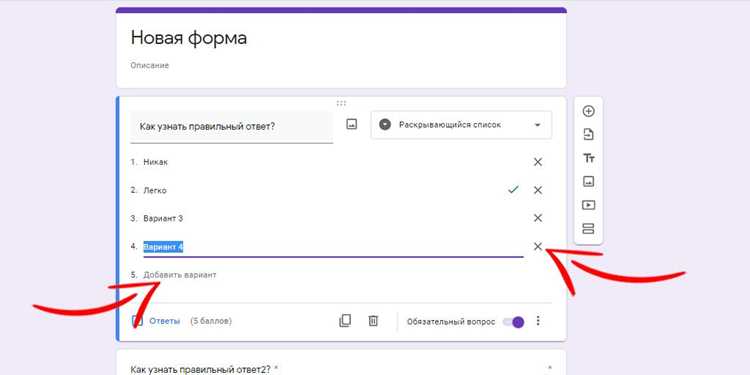750x375 pixels.
Task: Add a new question from side toolbar
Action: coord(588,111)
